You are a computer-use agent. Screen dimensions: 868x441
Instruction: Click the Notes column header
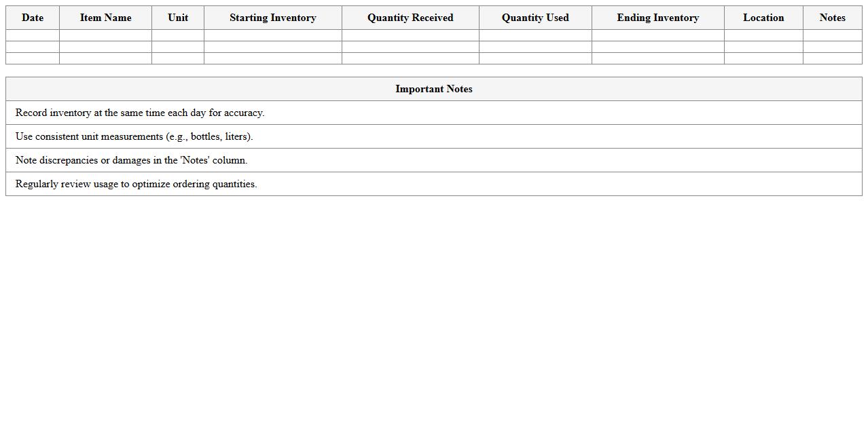point(832,18)
